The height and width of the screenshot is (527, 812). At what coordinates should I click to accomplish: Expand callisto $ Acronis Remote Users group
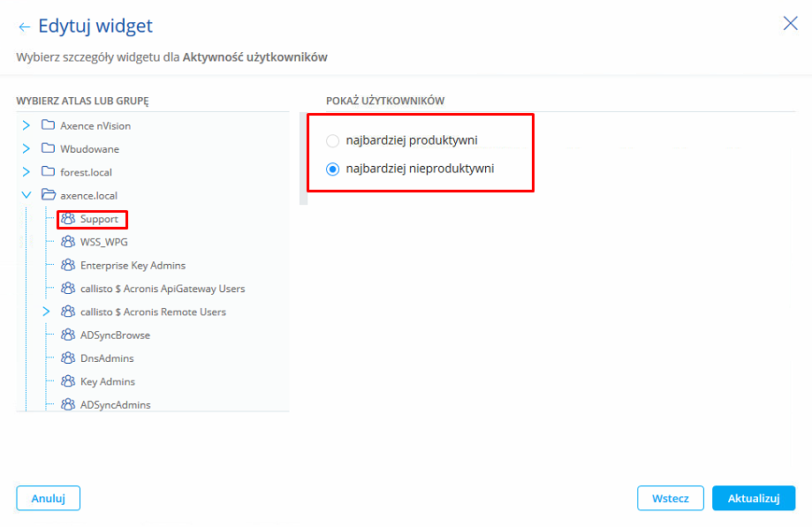tap(46, 312)
